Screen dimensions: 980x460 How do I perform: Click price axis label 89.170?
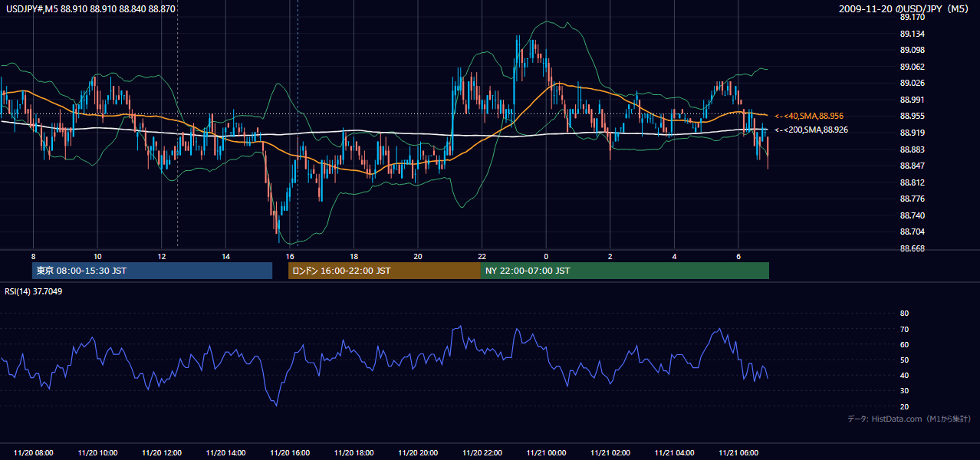tap(912, 17)
